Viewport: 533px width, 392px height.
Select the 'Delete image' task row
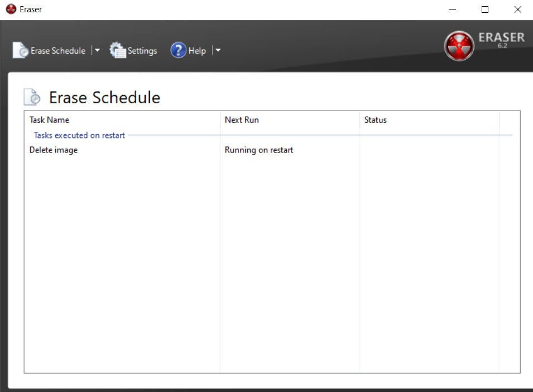point(268,150)
